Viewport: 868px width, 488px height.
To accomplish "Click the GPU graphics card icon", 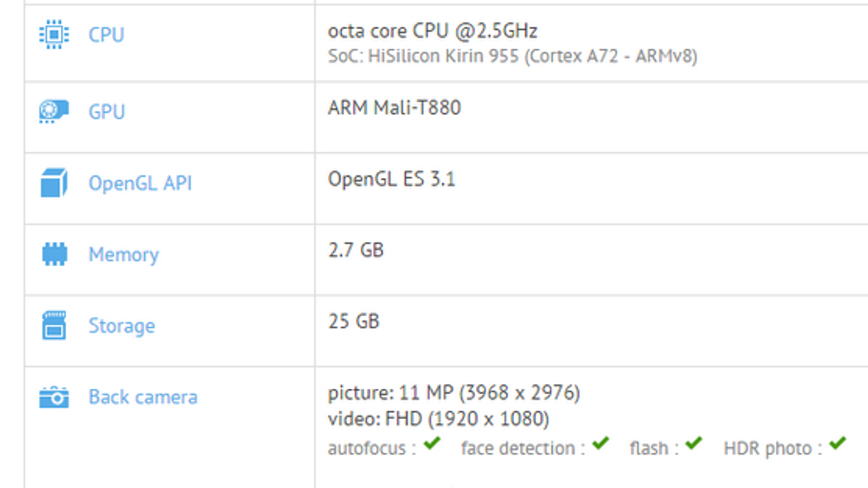I will tap(54, 111).
